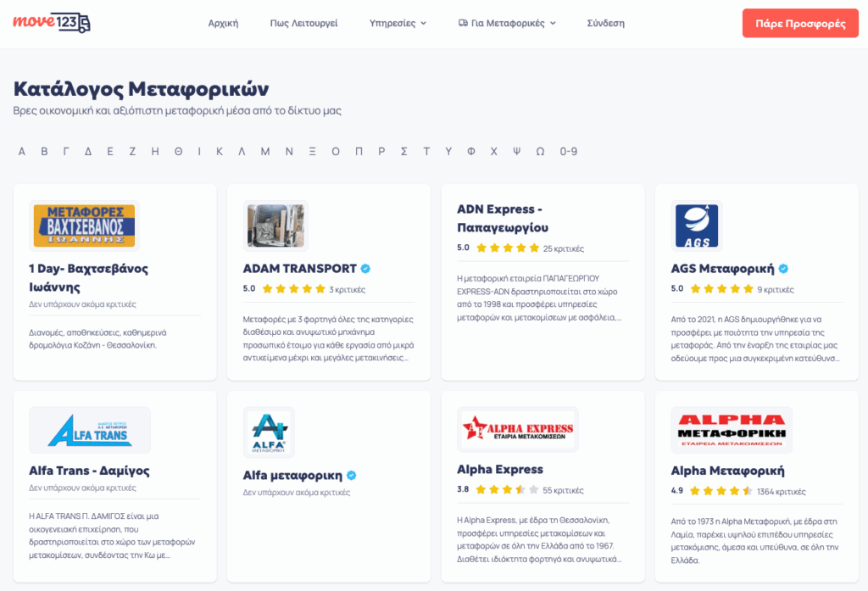
Task: Open the AGS company logo
Action: pyautogui.click(x=697, y=226)
